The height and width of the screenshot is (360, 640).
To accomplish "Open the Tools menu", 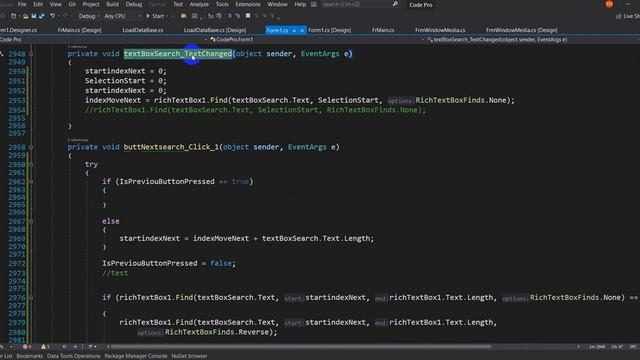I will (222, 4).
